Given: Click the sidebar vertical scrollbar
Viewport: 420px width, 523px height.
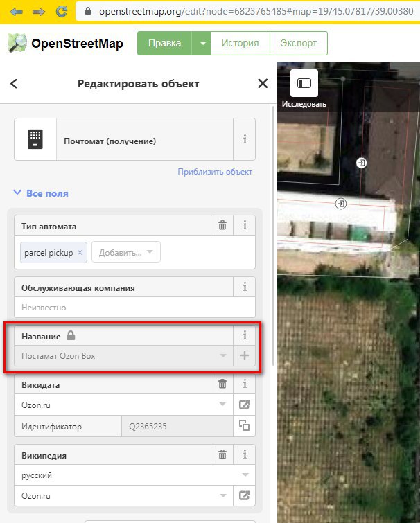Looking at the screenshot, I should [274, 235].
